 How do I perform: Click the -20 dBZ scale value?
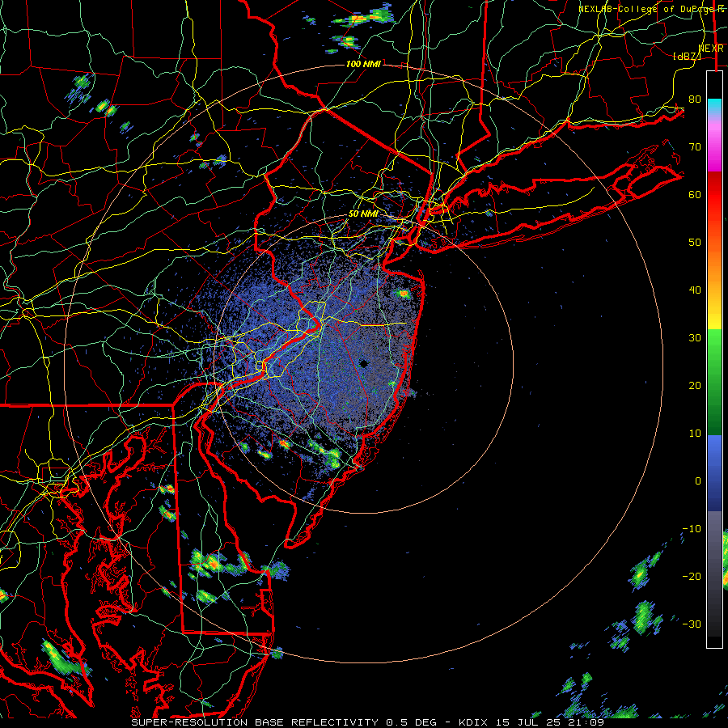click(692, 577)
